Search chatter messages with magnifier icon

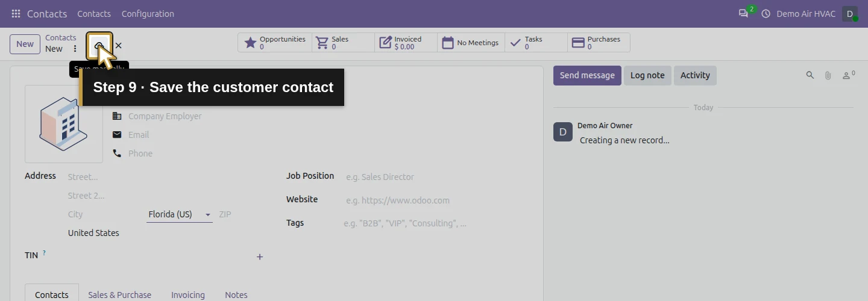[x=810, y=75]
